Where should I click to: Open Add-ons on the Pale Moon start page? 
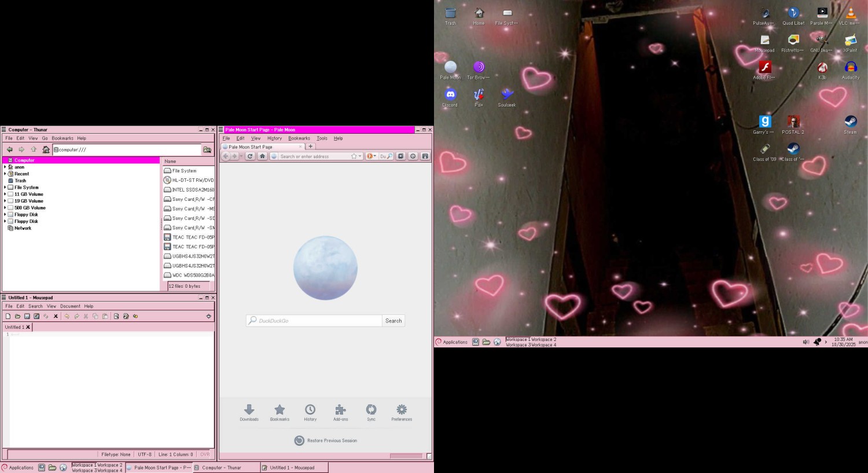tap(340, 412)
